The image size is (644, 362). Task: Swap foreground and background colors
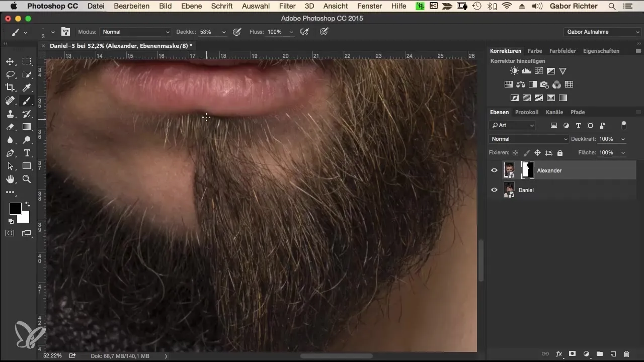point(27,204)
